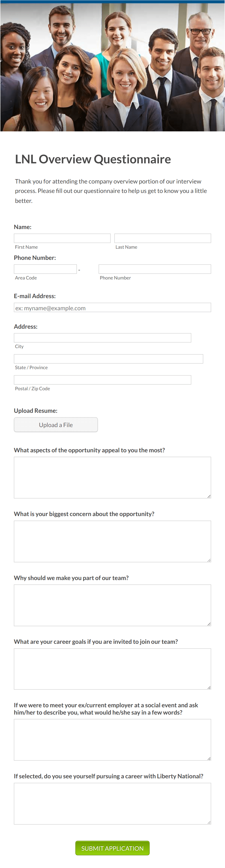The height and width of the screenshot is (868, 225).
Task: Click the group photo header image
Action: click(x=112, y=67)
